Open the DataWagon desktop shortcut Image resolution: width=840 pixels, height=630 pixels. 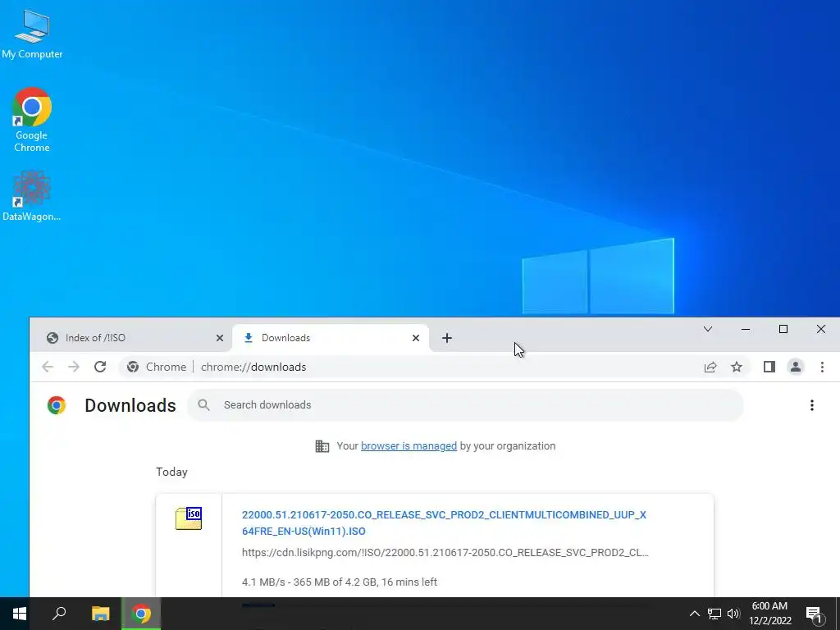coord(32,195)
